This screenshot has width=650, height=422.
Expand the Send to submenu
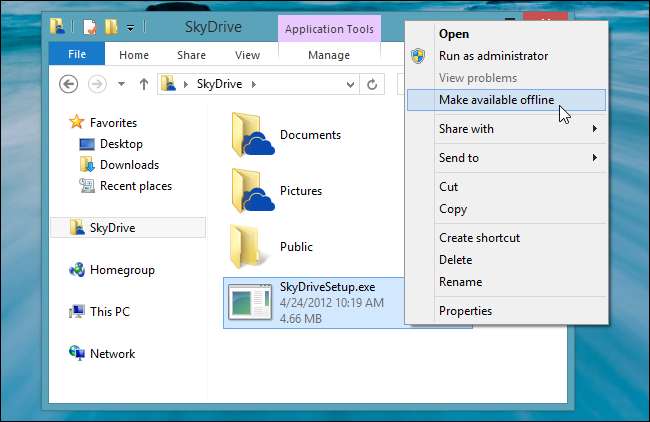506,158
